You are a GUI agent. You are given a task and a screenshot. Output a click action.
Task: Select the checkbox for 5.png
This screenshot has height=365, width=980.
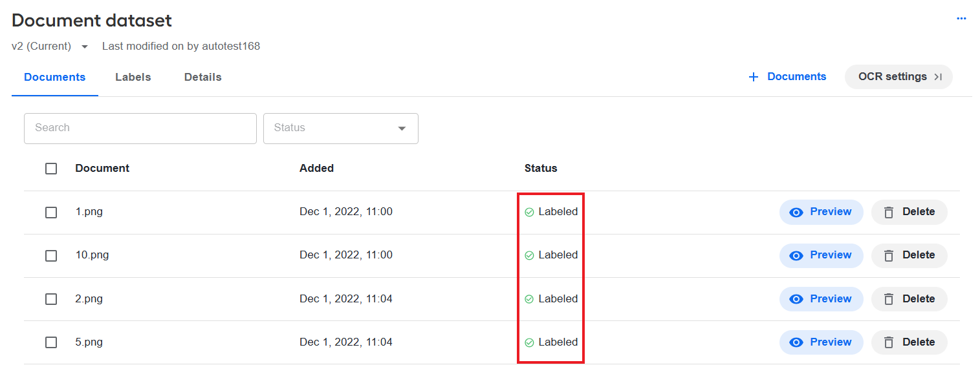pos(51,342)
